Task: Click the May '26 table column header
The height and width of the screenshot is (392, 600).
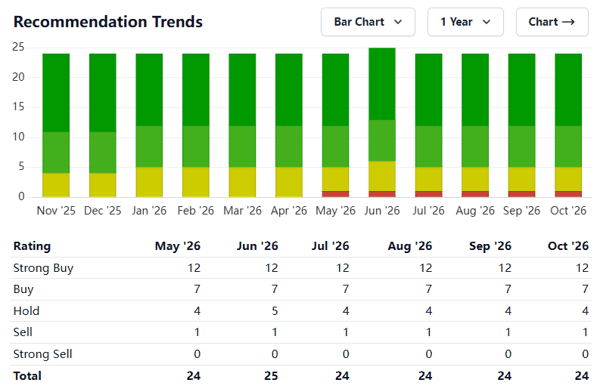Action: pos(178,246)
